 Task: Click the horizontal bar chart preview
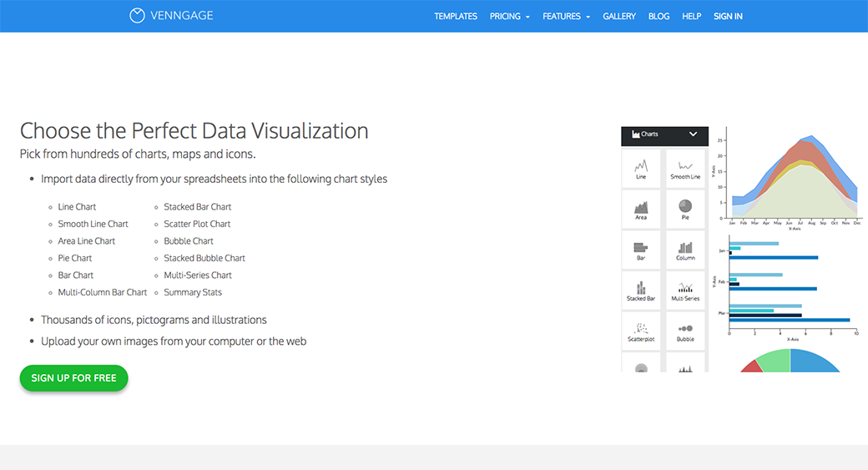point(789,284)
